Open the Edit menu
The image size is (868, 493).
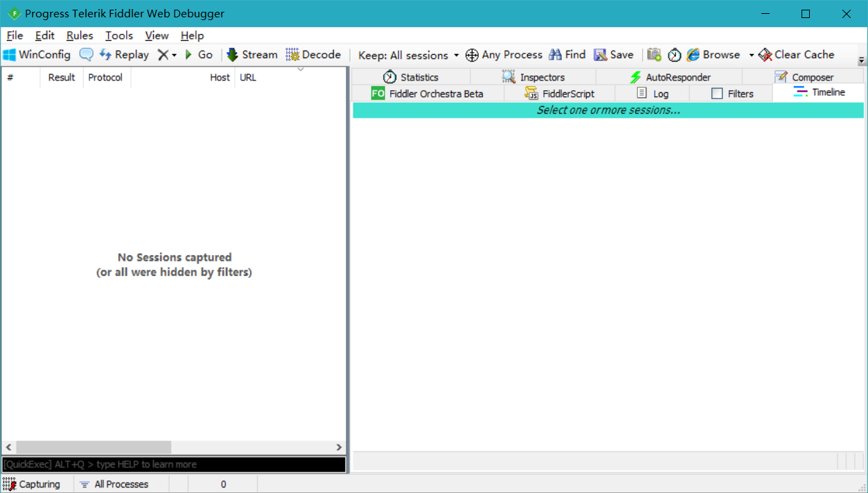(45, 35)
